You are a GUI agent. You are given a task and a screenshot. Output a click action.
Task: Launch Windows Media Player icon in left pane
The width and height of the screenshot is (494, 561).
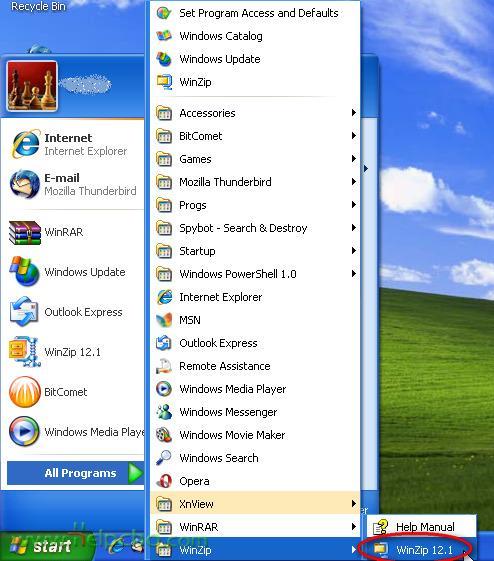click(x=24, y=431)
